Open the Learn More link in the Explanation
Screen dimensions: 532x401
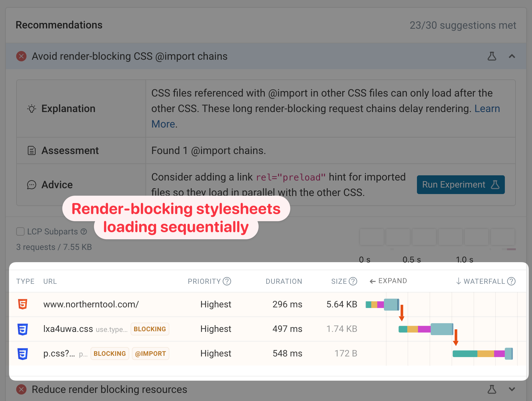[487, 109]
